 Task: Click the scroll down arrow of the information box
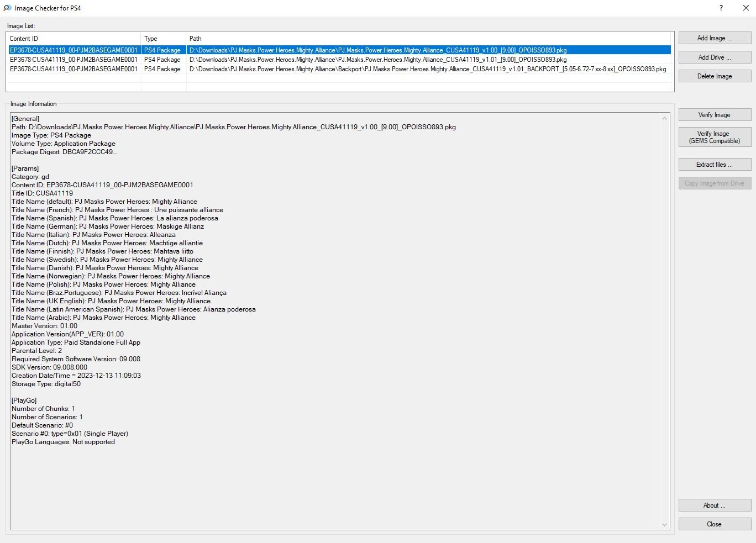click(665, 525)
